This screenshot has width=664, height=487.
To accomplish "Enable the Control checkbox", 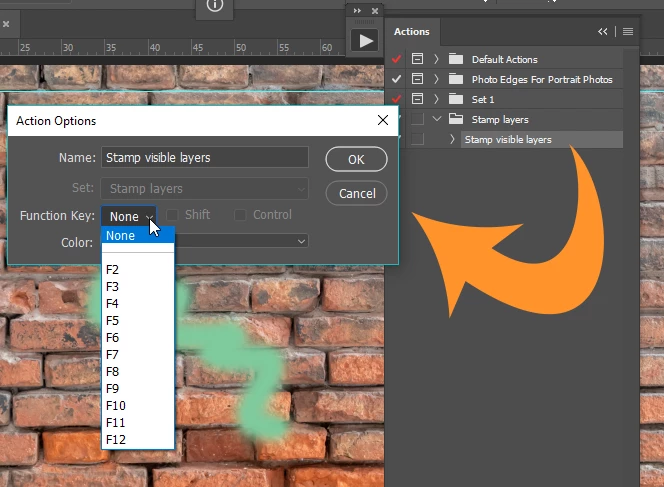I will point(240,215).
